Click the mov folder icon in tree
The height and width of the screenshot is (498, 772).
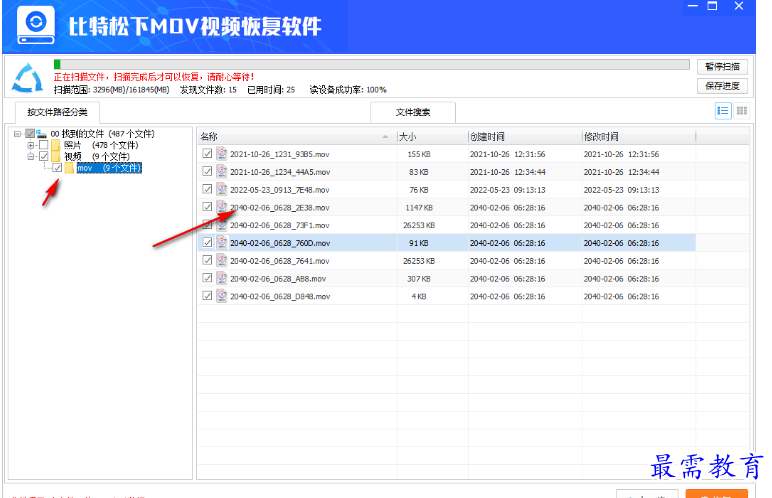(x=70, y=168)
